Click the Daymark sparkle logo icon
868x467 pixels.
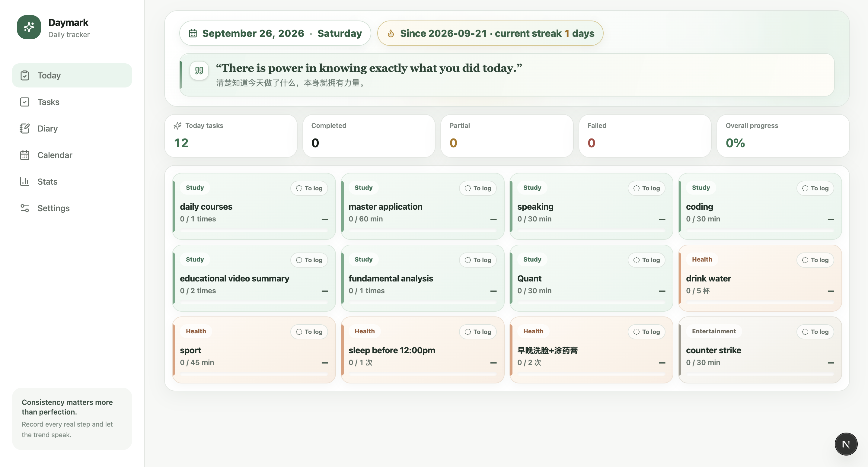tap(29, 27)
